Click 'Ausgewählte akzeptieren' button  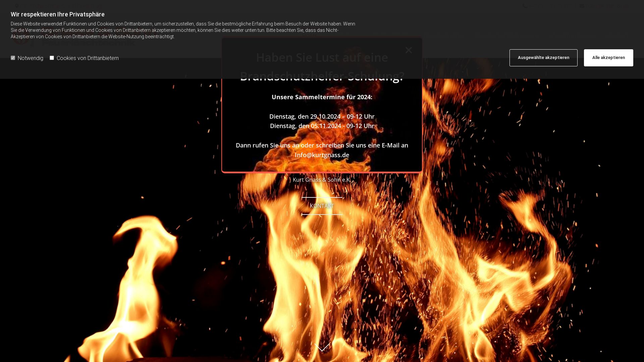click(x=543, y=58)
